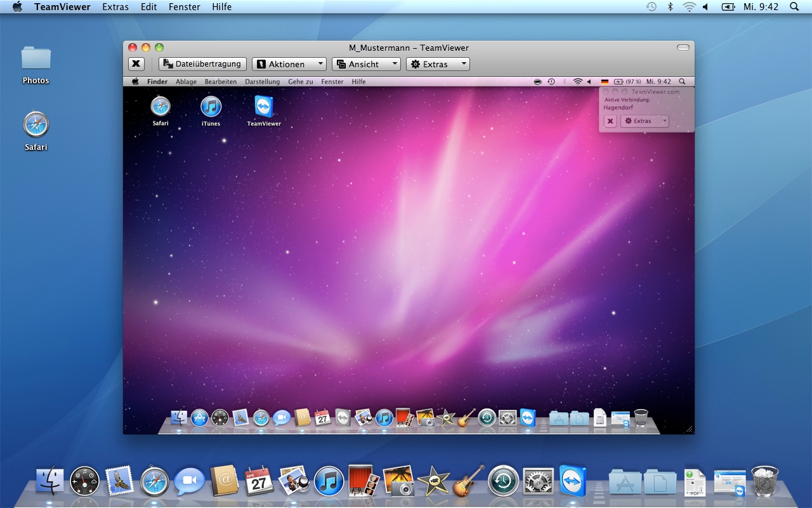Click Spotlight in the remote menu bar
This screenshot has height=508, width=812.
click(682, 82)
